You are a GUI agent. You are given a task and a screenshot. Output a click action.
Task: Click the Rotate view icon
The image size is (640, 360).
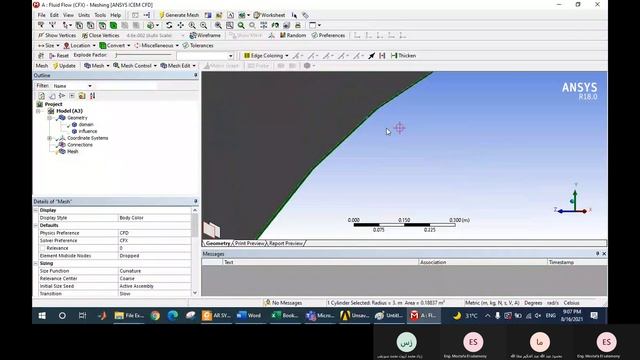[x=169, y=25]
